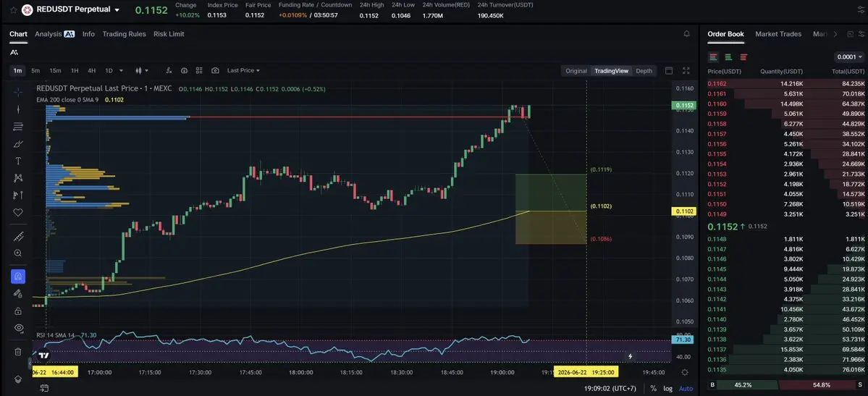The height and width of the screenshot is (396, 868).
Task: Select the brush drawing tool
Action: [18, 144]
